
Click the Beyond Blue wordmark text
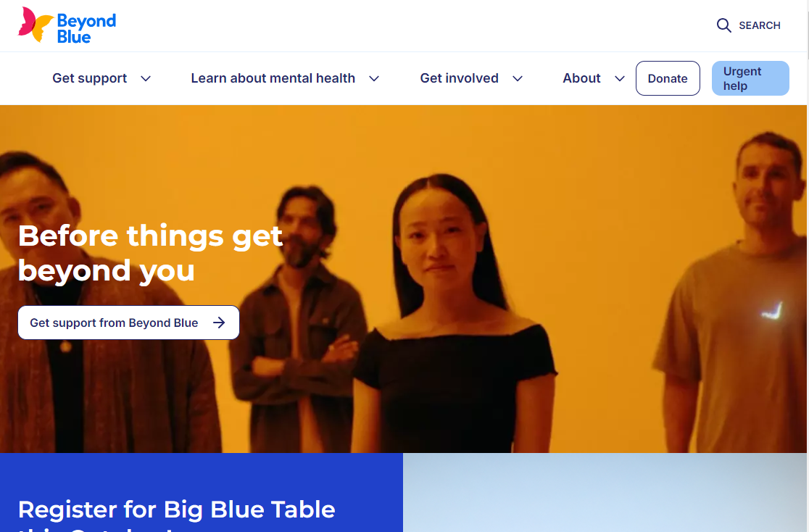pyautogui.click(x=86, y=28)
